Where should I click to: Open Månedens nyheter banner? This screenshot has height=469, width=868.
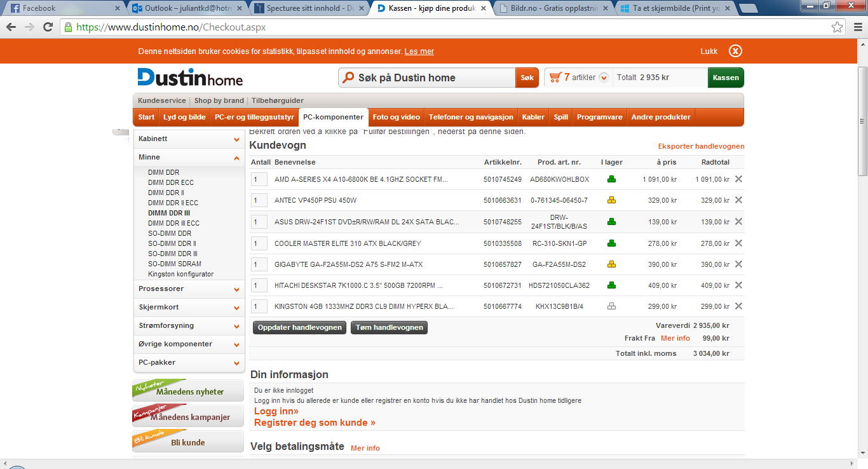click(188, 391)
